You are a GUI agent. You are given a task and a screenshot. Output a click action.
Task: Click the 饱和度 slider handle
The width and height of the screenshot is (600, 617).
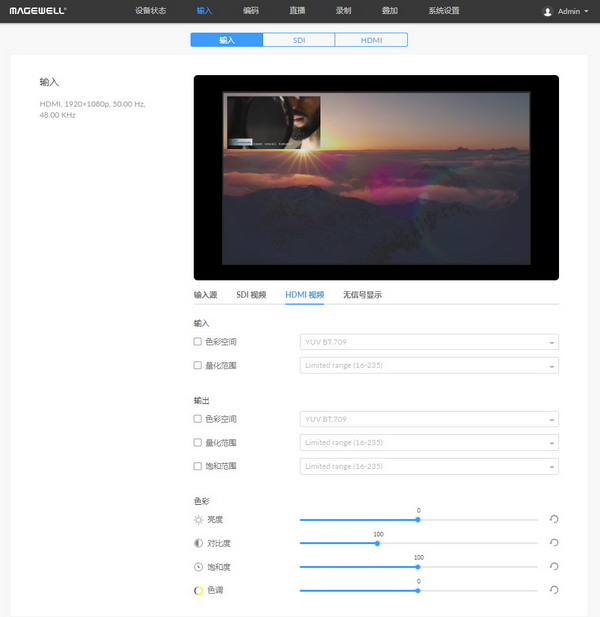click(418, 567)
